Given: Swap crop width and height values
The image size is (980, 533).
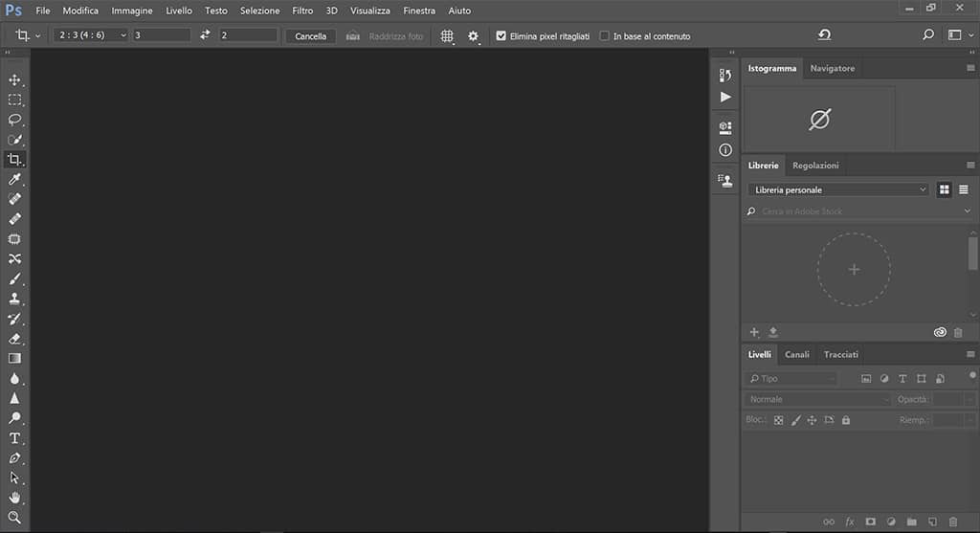Looking at the screenshot, I should [205, 35].
